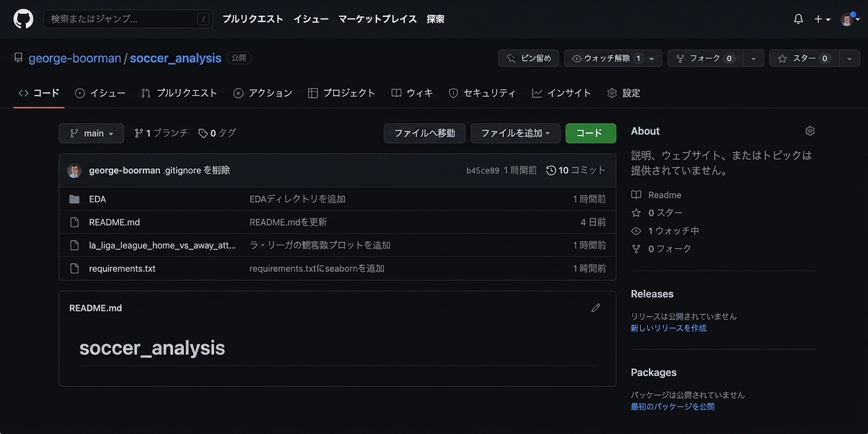Image resolution: width=868 pixels, height=434 pixels.
Task: Open the user avatar menu
Action: click(x=849, y=19)
